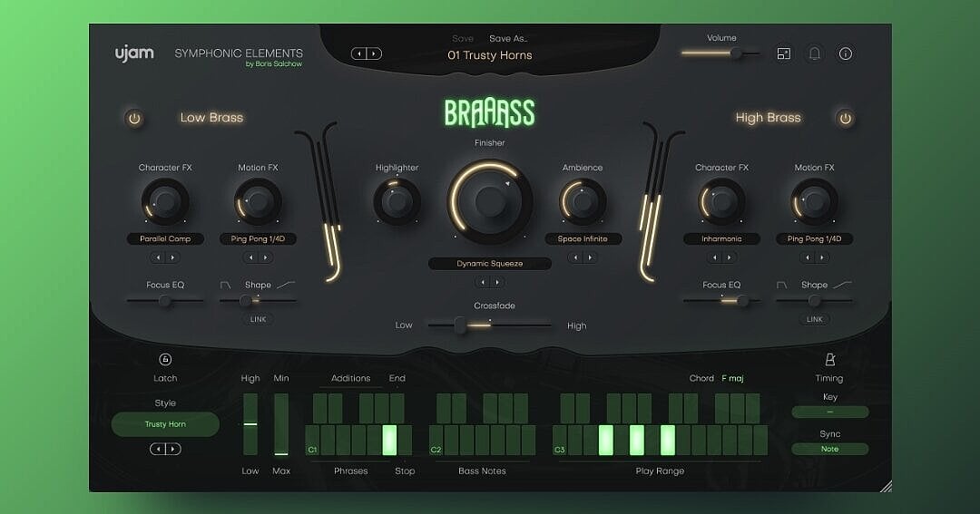The width and height of the screenshot is (980, 514).
Task: Toggle the Low Brass power button
Action: pyautogui.click(x=134, y=118)
